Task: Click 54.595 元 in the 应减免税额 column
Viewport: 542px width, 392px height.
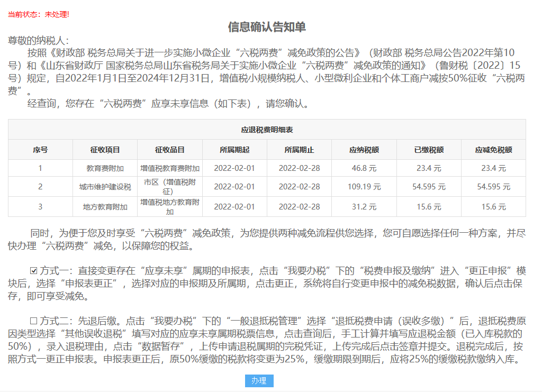Action: [494, 187]
